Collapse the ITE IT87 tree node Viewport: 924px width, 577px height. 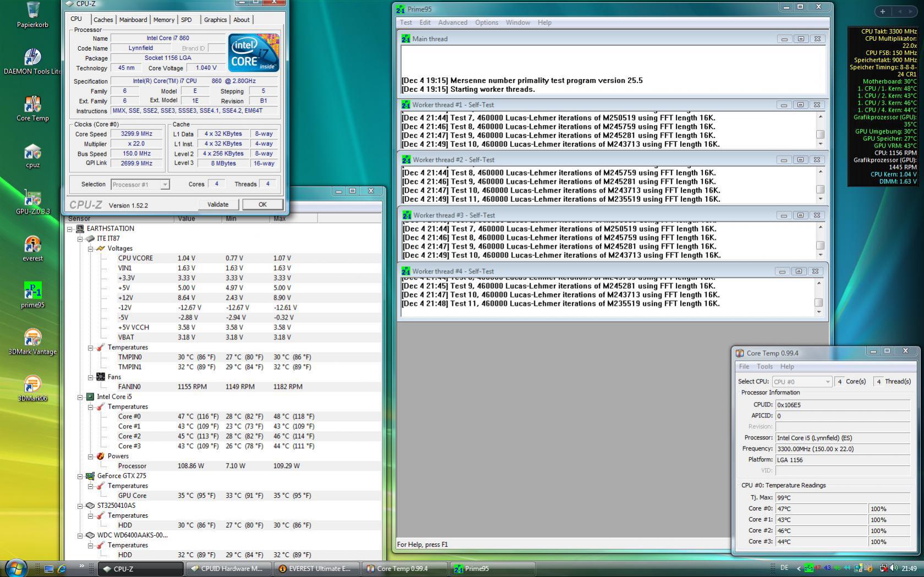(x=80, y=239)
